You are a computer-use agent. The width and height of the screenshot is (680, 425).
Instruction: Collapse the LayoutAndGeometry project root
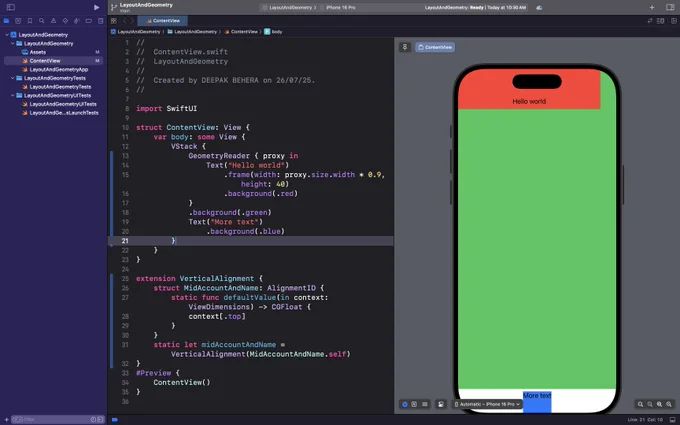7,35
